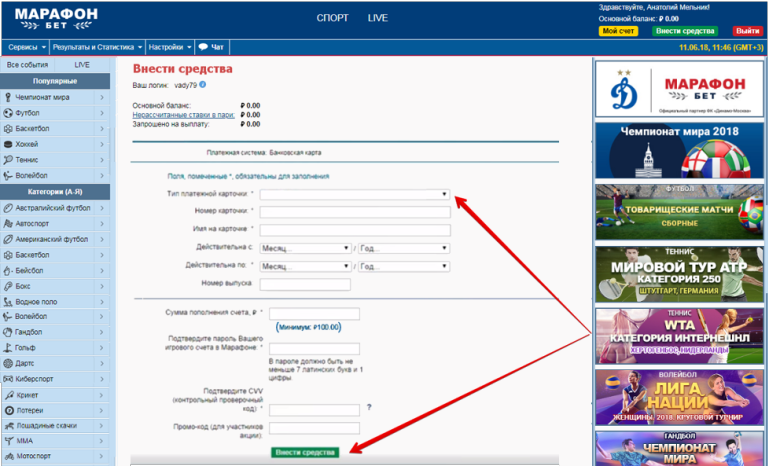
Task: Click the lottery icon next to Лотереи
Action: click(x=9, y=410)
